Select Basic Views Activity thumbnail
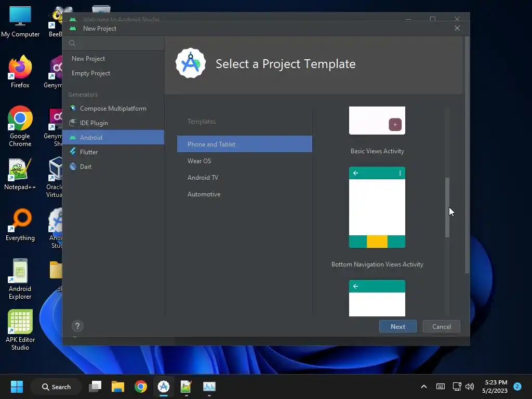Screen dimensions: 532x399 point(377,121)
